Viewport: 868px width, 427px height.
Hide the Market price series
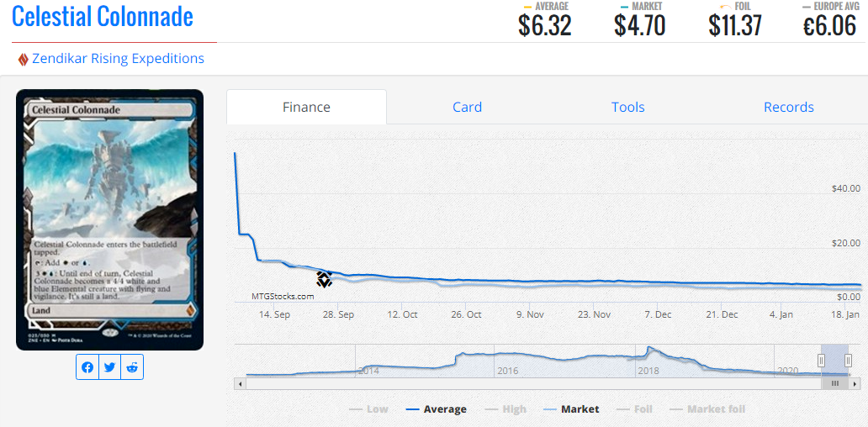(x=571, y=409)
